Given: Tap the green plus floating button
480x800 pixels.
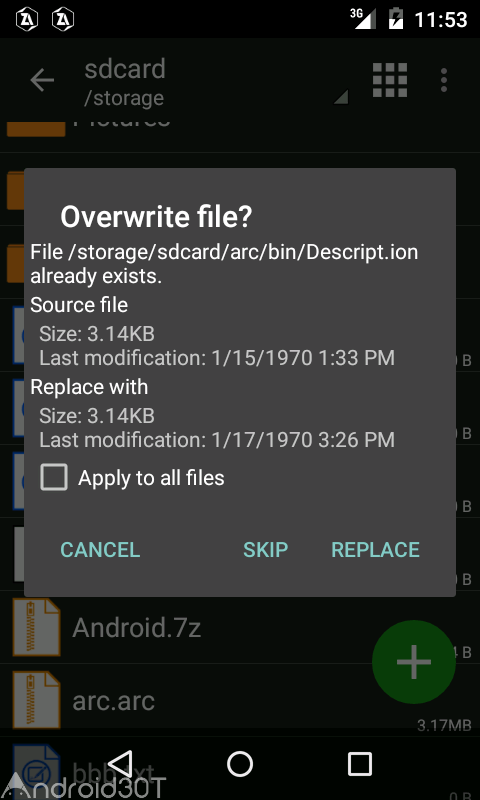Looking at the screenshot, I should [414, 662].
